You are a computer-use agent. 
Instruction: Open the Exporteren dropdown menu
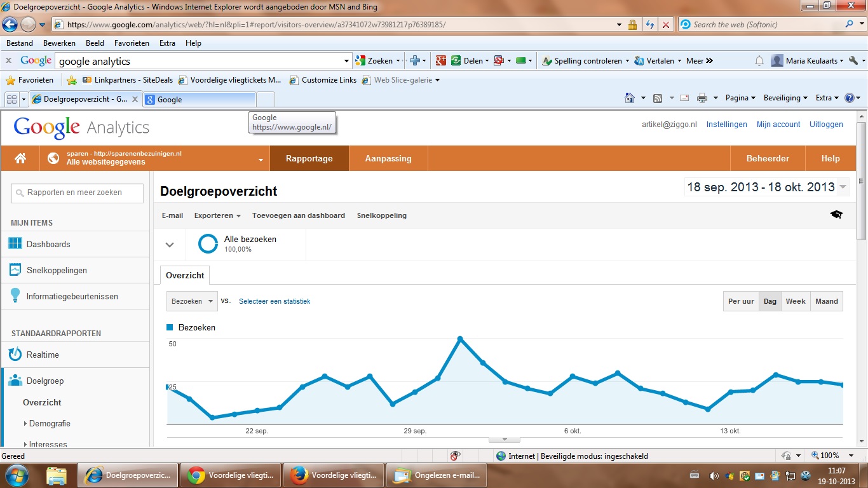(x=217, y=215)
